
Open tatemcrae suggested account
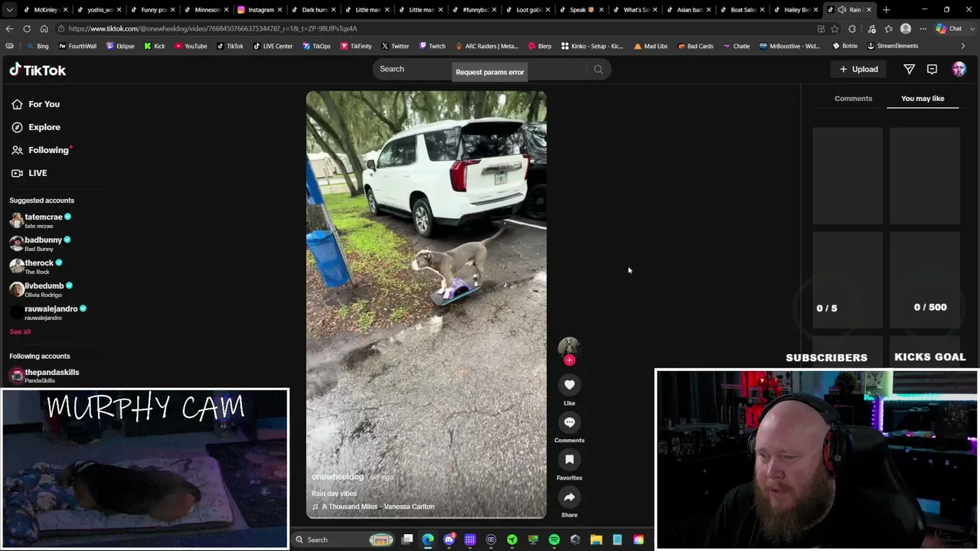click(41, 221)
